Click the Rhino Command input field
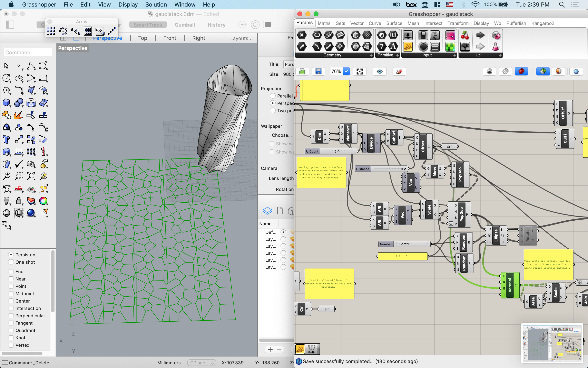The width and height of the screenshot is (588, 368). 28,52
